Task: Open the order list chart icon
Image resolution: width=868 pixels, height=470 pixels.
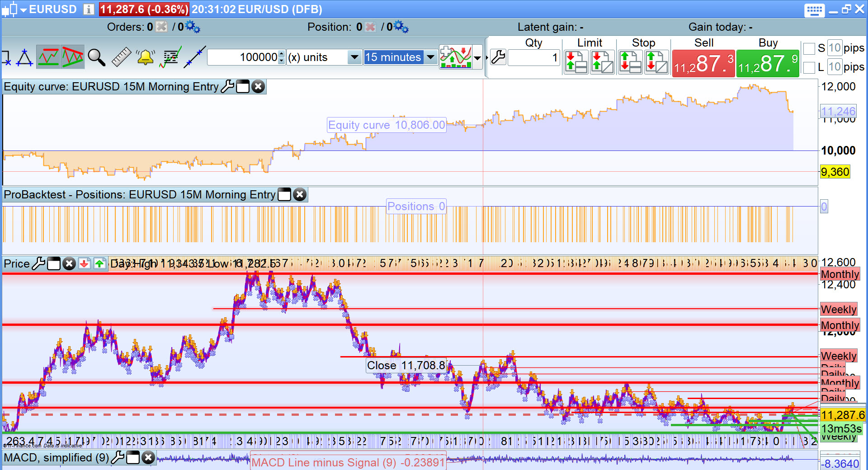Action: (170, 57)
